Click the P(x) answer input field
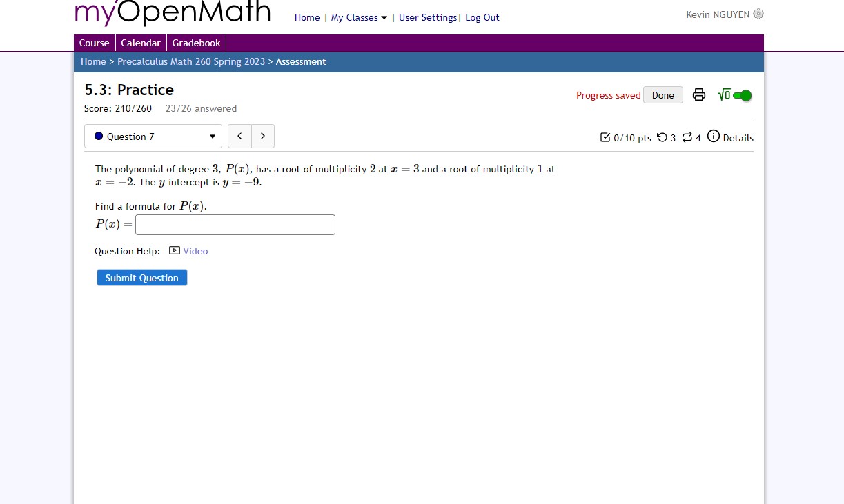 [235, 224]
